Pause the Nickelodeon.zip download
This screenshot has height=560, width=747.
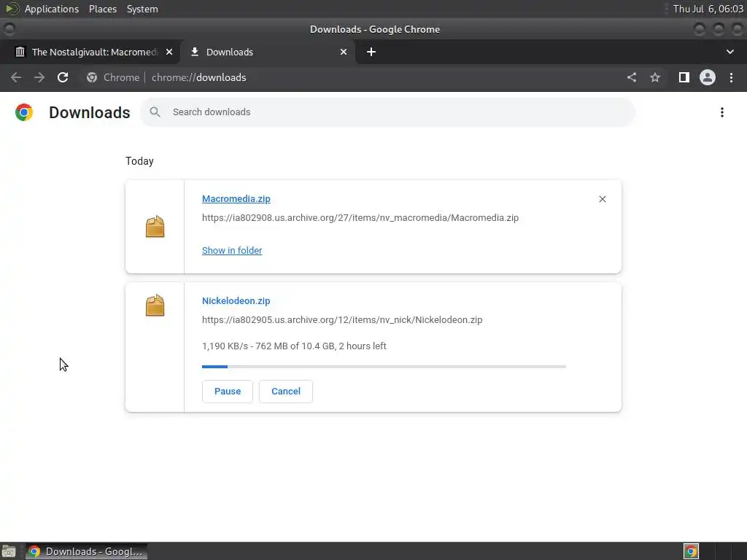point(228,392)
